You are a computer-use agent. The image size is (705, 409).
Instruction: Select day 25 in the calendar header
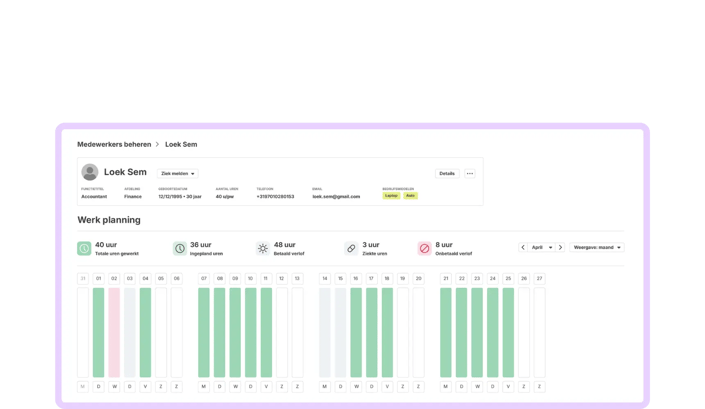(x=508, y=279)
